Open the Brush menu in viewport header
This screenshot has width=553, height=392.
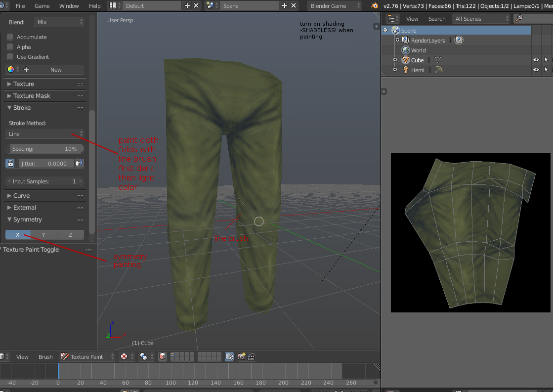45,357
